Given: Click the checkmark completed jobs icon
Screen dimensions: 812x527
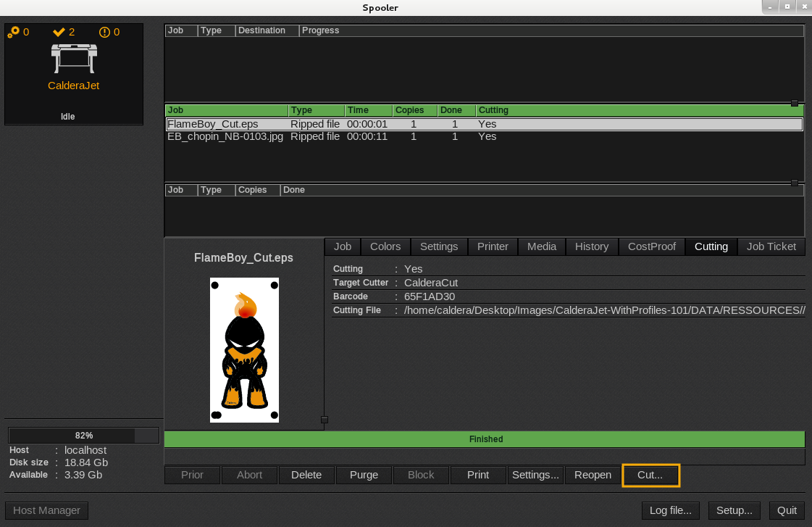Looking at the screenshot, I should click(59, 32).
